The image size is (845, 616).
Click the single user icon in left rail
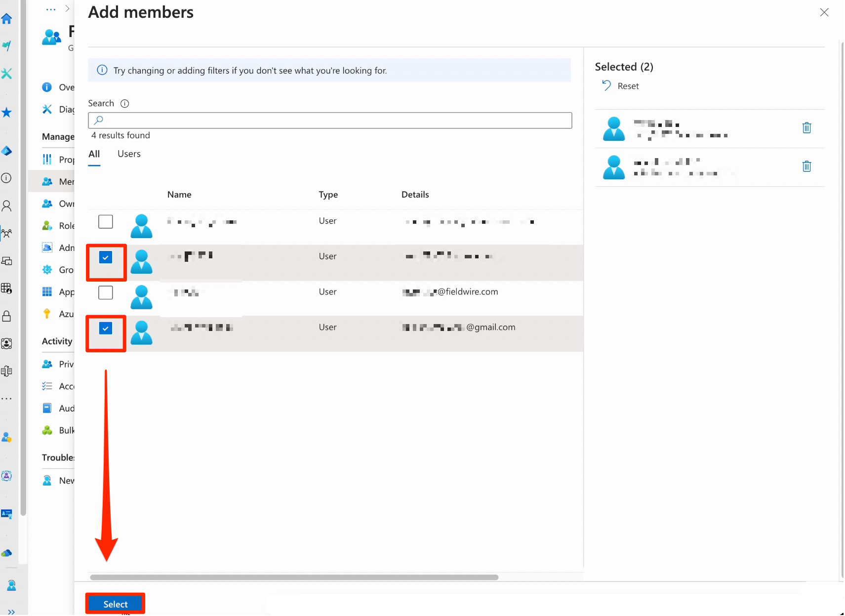(6, 206)
